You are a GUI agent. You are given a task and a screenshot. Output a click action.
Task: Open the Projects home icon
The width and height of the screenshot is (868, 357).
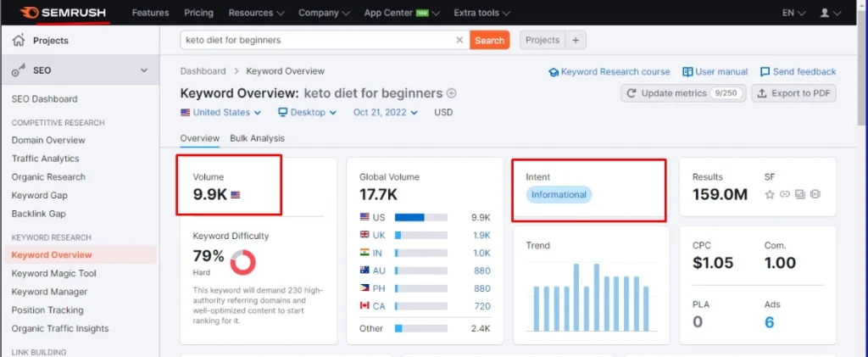click(19, 41)
